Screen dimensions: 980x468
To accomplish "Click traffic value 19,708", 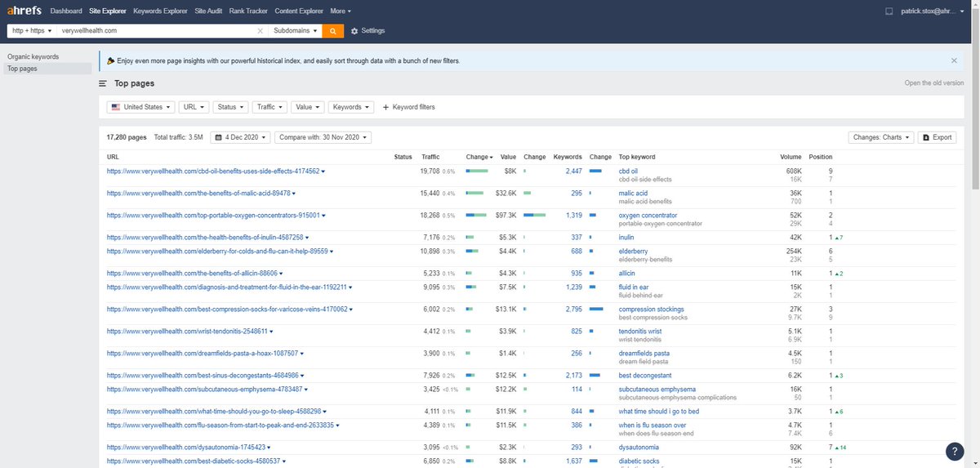I will [430, 171].
